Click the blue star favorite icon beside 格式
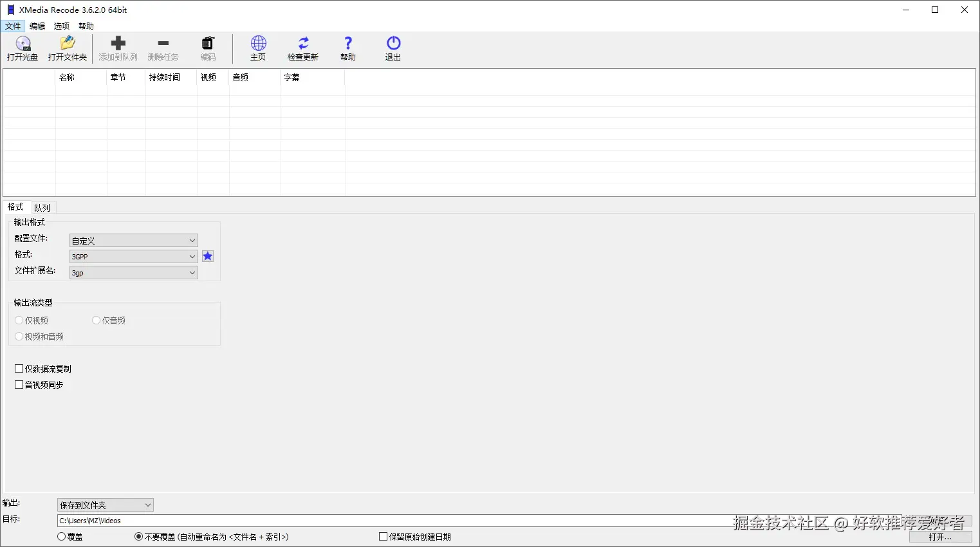 (x=208, y=256)
